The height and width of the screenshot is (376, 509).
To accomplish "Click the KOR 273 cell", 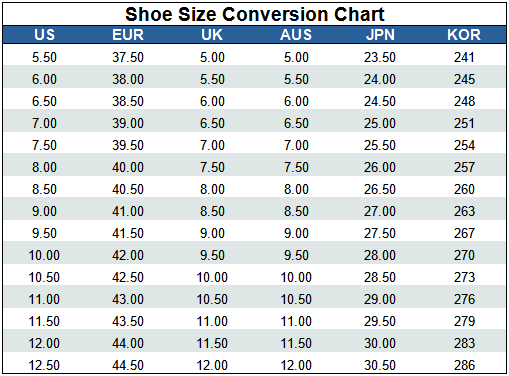I will (x=464, y=277).
